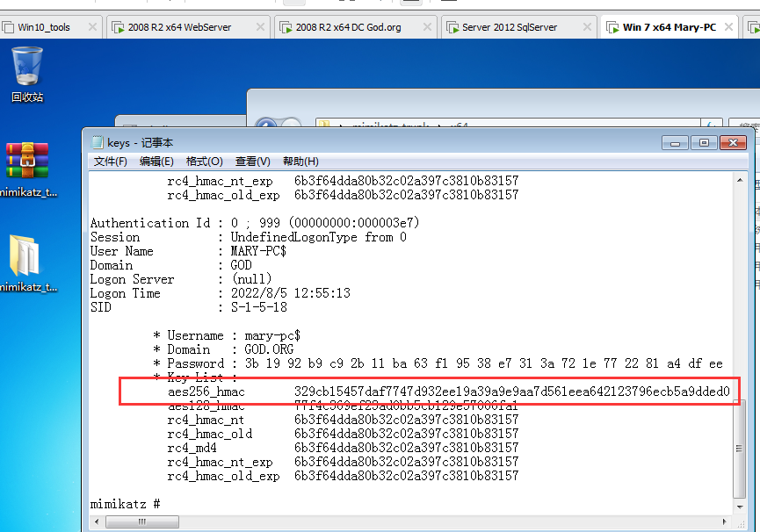Click the Notepad icon in keys title bar
This screenshot has height=532, width=760.
[97, 143]
